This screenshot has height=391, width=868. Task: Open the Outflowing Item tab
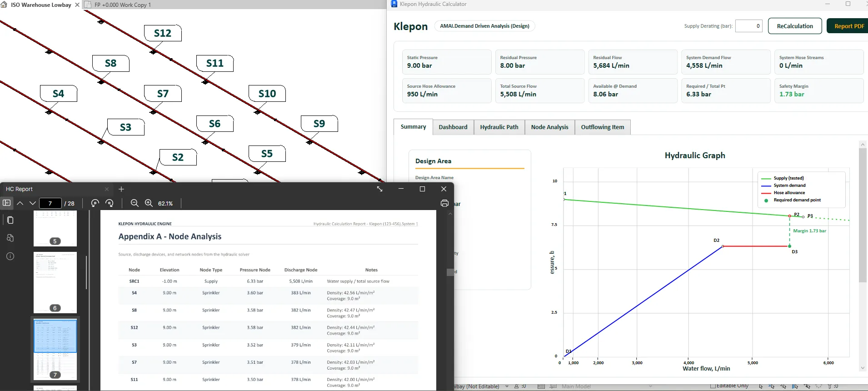(x=602, y=127)
